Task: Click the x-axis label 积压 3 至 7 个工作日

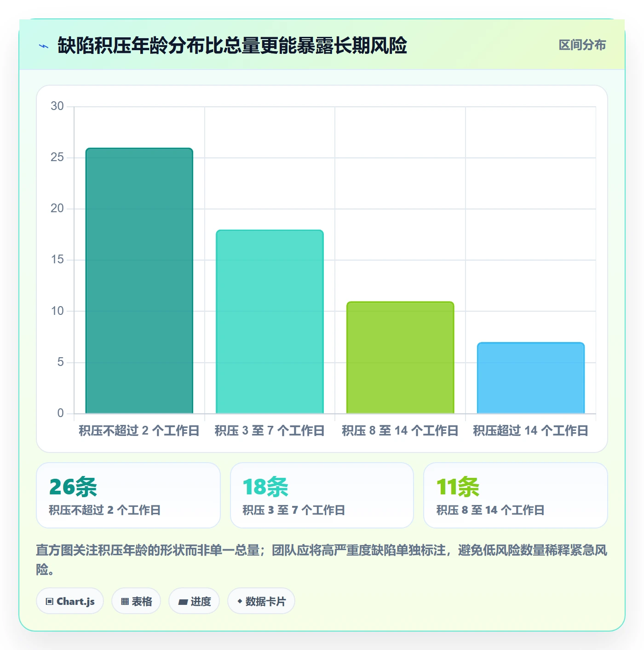Action: (270, 431)
